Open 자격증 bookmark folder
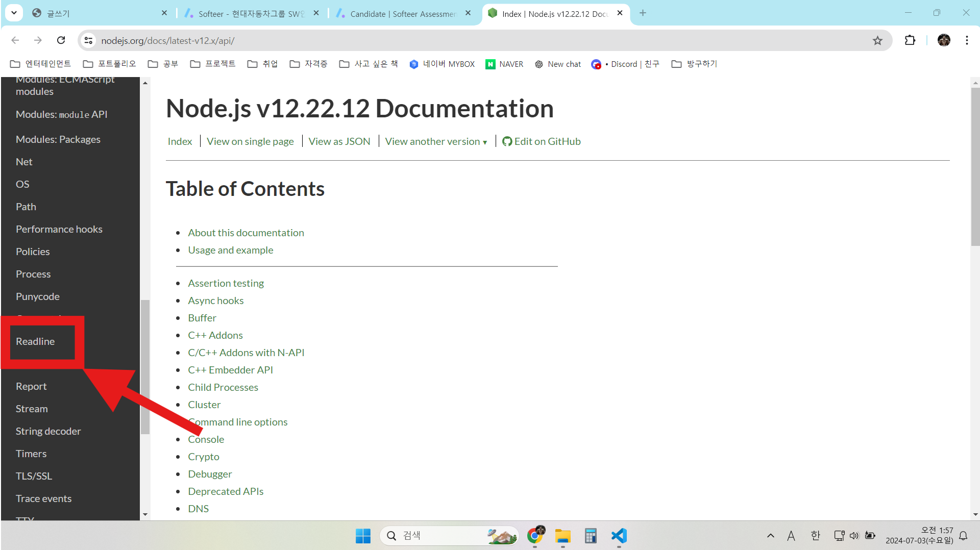The width and height of the screenshot is (980, 550). coord(308,64)
